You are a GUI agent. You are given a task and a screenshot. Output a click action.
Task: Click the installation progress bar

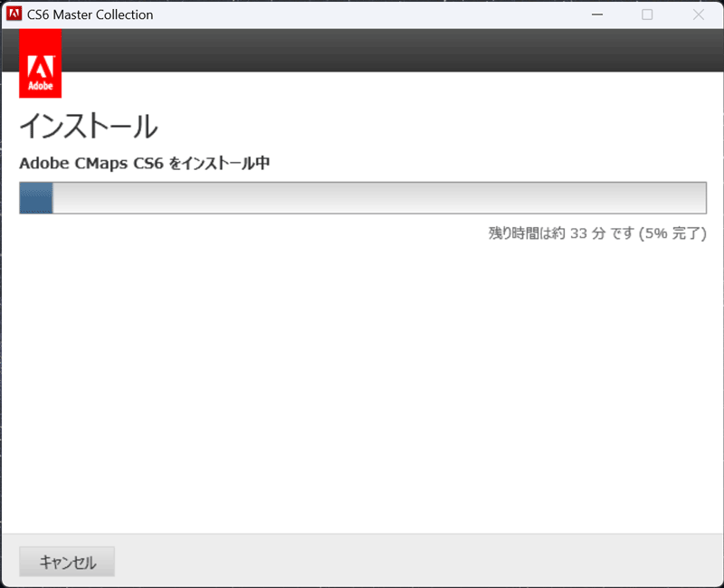pos(363,198)
